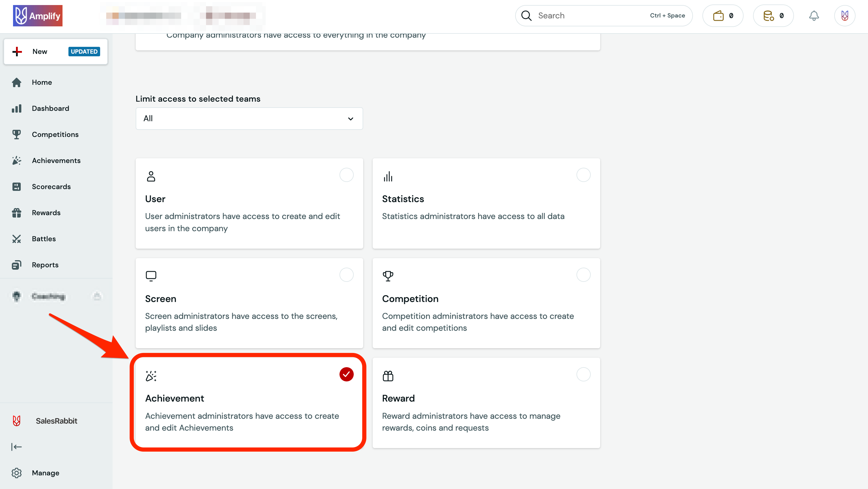The image size is (868, 489).
Task: Click the New button
Action: pos(40,51)
